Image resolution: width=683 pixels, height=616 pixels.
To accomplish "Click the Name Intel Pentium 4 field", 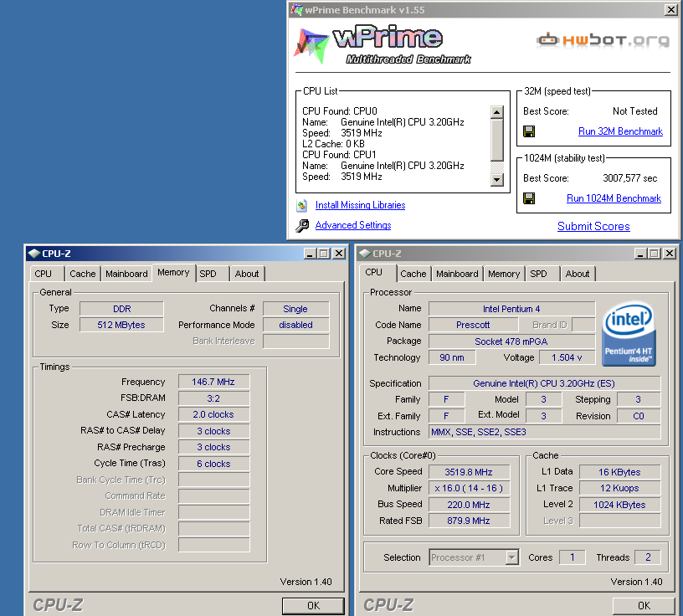I will [x=511, y=309].
